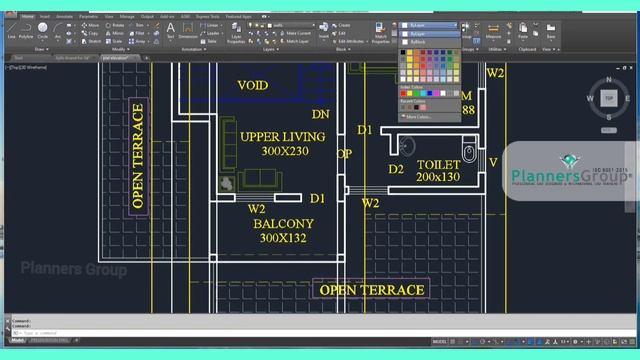Click the Fillet command
The height and width of the screenshot is (360, 640).
point(137,33)
